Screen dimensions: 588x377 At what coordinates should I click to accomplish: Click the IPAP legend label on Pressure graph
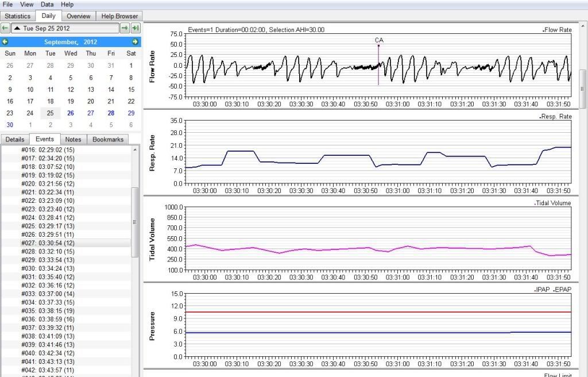click(543, 290)
